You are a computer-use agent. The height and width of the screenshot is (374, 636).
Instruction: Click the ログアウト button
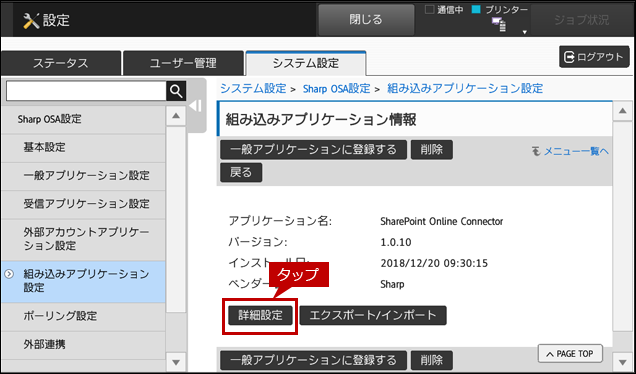(x=594, y=57)
